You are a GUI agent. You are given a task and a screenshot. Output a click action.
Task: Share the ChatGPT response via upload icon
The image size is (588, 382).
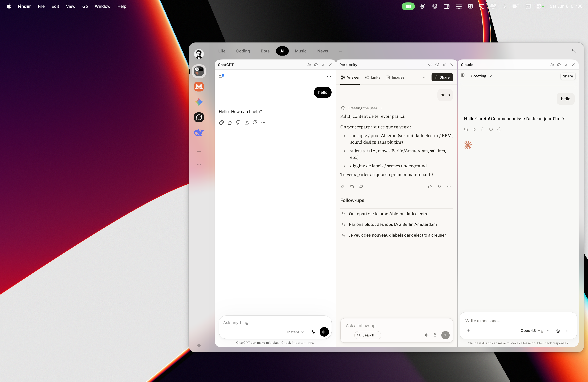[247, 123]
